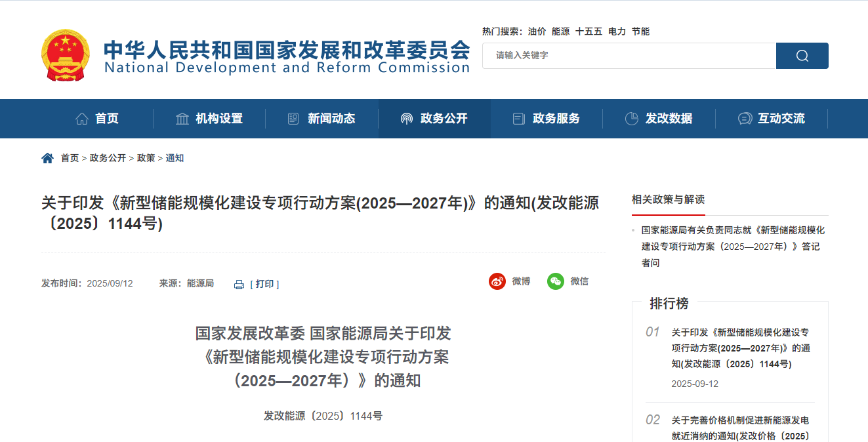Share via the Weibo icon
Screen dimensions: 868x442
pos(497,281)
